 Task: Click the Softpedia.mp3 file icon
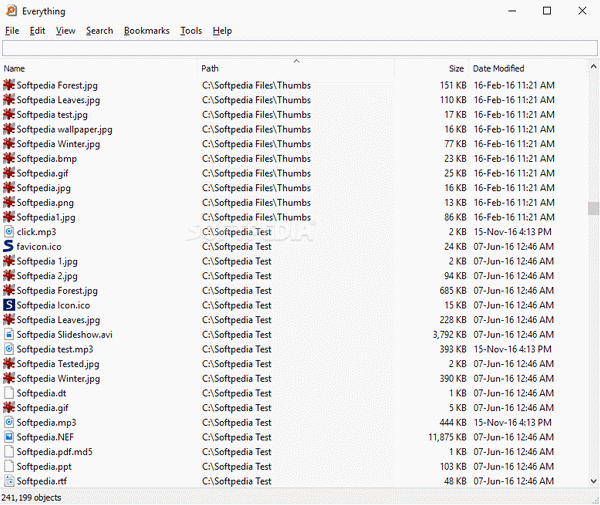(x=9, y=422)
